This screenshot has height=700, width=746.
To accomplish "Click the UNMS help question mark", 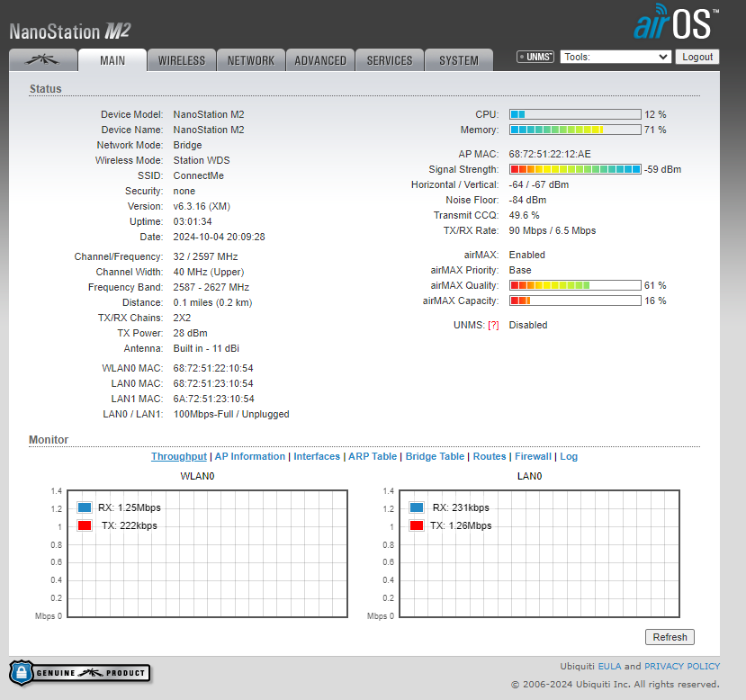I will click(x=493, y=326).
